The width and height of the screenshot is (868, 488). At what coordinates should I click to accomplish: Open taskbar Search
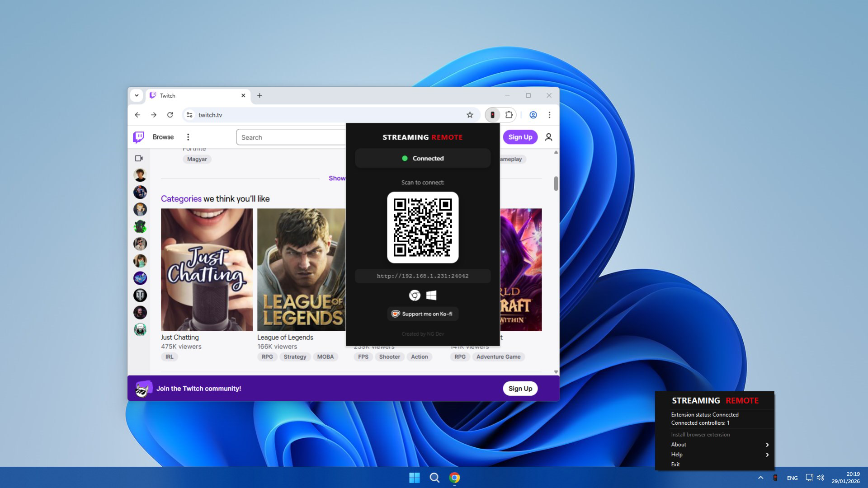[x=434, y=478]
